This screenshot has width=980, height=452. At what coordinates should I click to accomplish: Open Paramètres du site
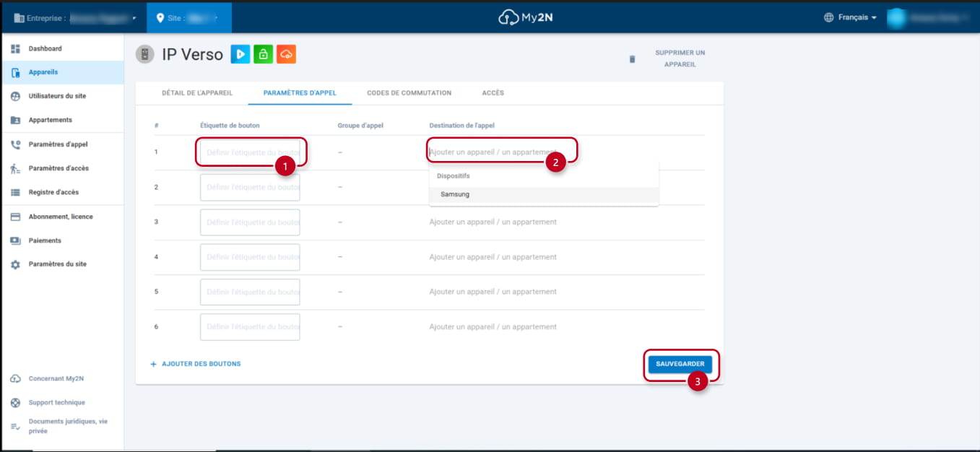point(57,264)
